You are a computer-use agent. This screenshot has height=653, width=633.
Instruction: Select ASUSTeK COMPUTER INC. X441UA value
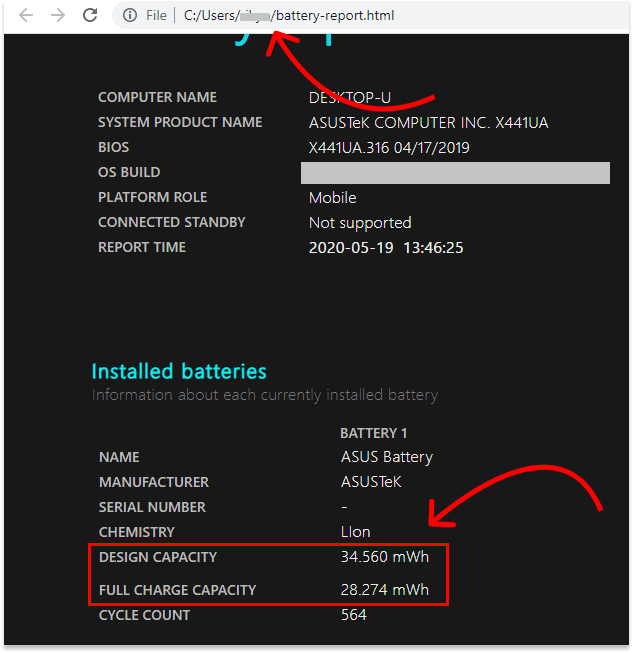click(429, 123)
